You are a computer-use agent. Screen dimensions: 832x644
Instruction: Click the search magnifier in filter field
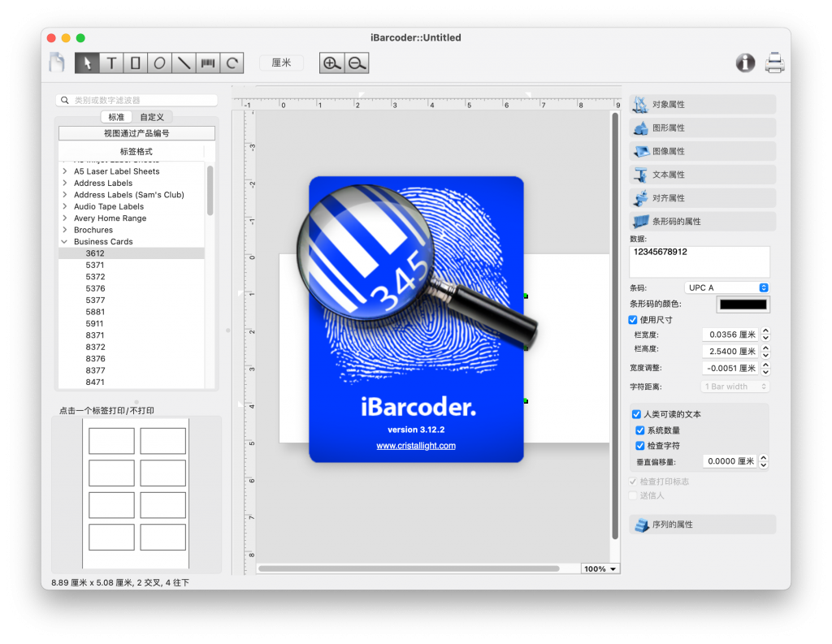click(65, 100)
